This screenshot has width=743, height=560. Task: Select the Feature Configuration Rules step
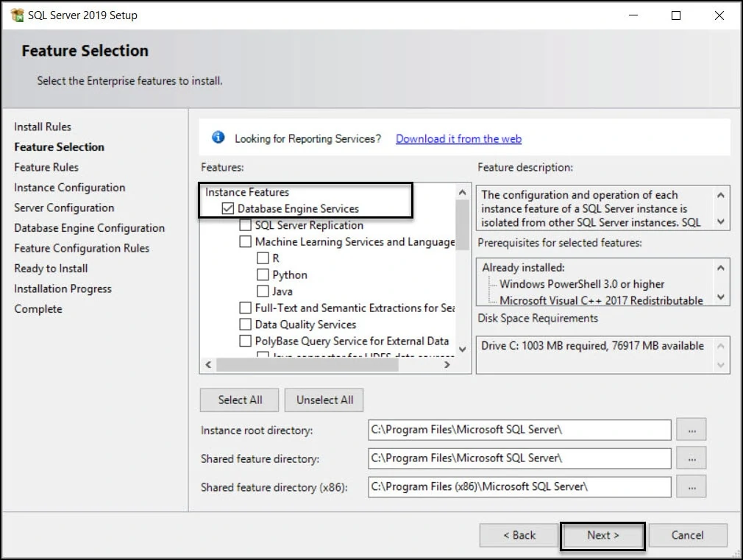coord(82,248)
